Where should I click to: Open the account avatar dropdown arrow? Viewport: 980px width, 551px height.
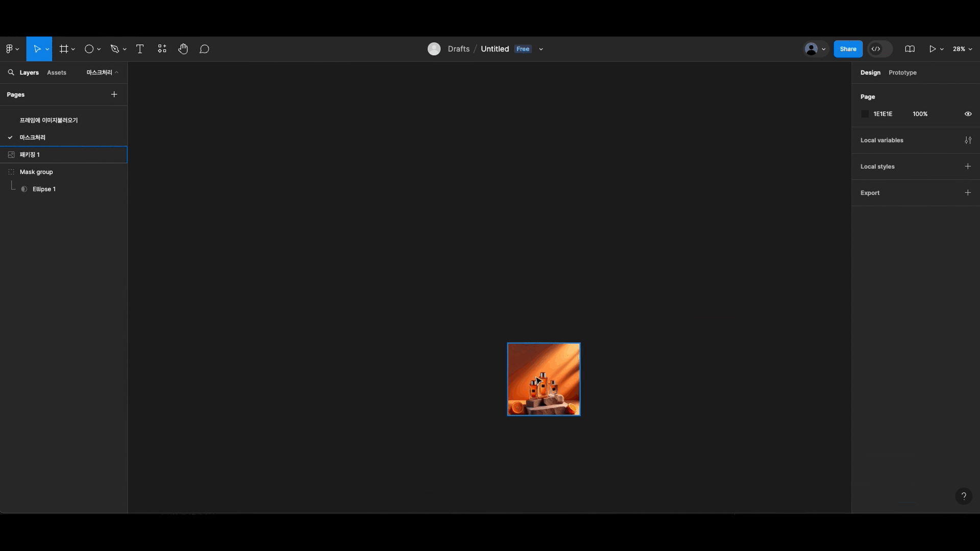tap(823, 49)
